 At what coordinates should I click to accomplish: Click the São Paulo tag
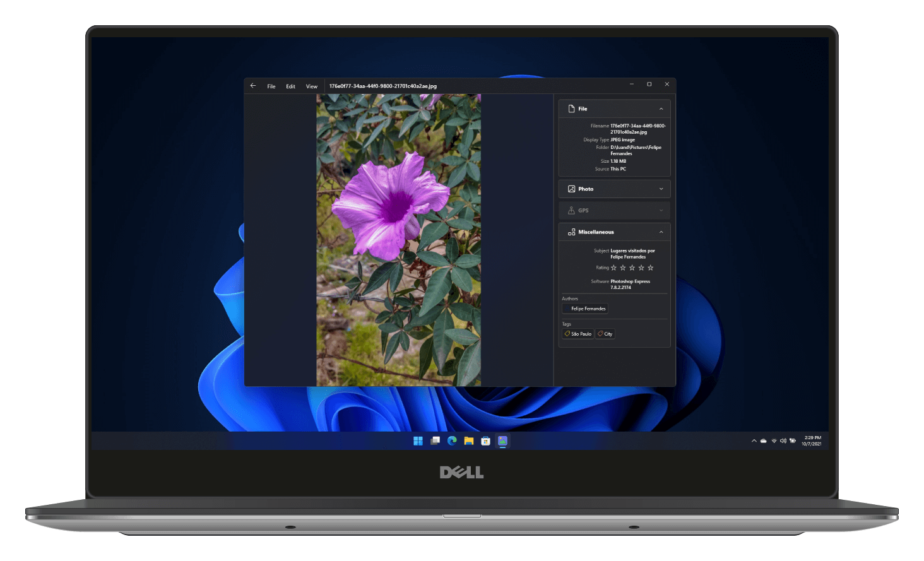[577, 333]
